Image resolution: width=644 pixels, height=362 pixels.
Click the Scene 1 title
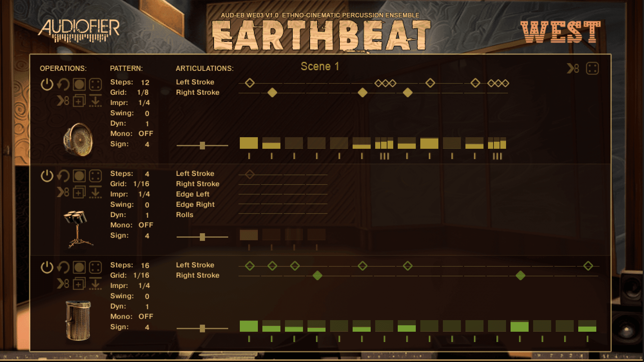(x=320, y=67)
